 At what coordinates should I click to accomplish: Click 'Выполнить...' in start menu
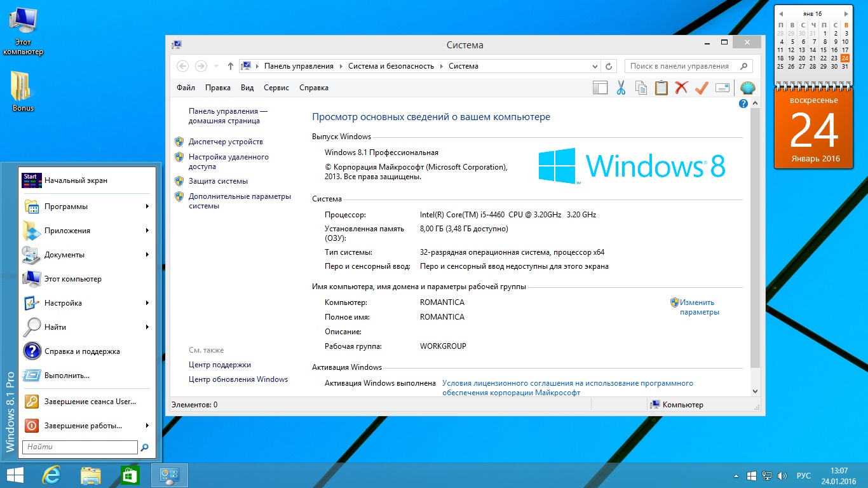pos(88,376)
